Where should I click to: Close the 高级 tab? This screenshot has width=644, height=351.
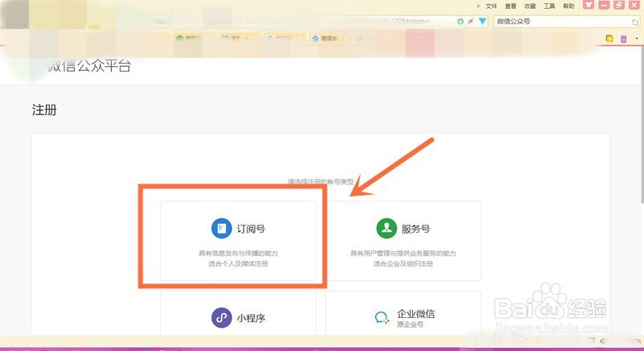click(x=346, y=39)
